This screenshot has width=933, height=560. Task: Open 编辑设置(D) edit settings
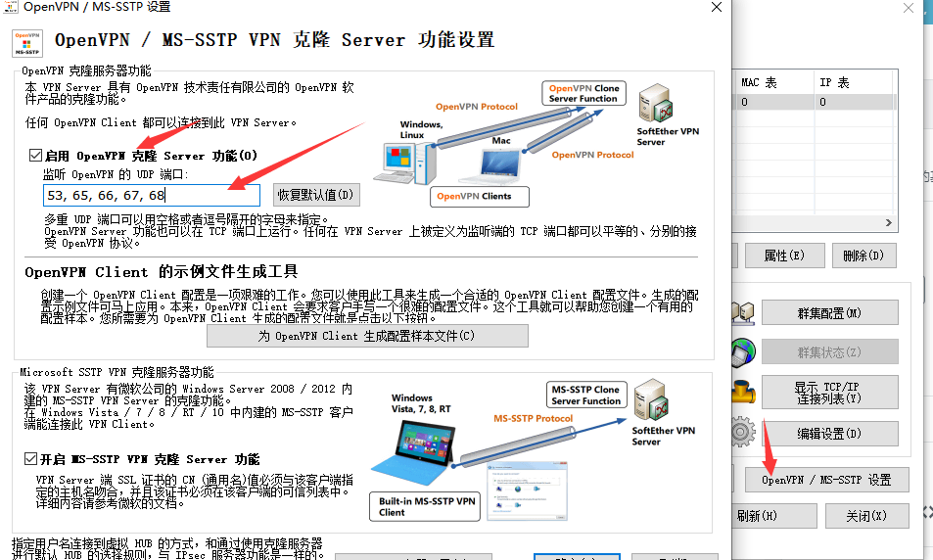[829, 434]
